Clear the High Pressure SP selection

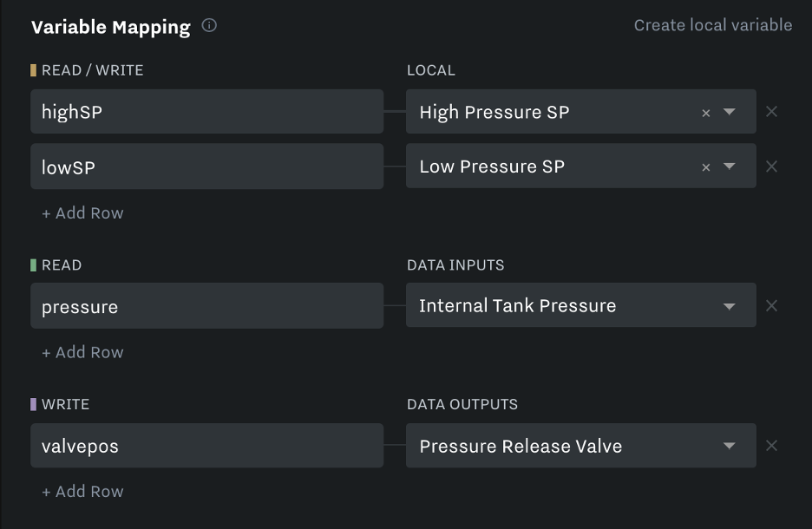click(x=706, y=113)
